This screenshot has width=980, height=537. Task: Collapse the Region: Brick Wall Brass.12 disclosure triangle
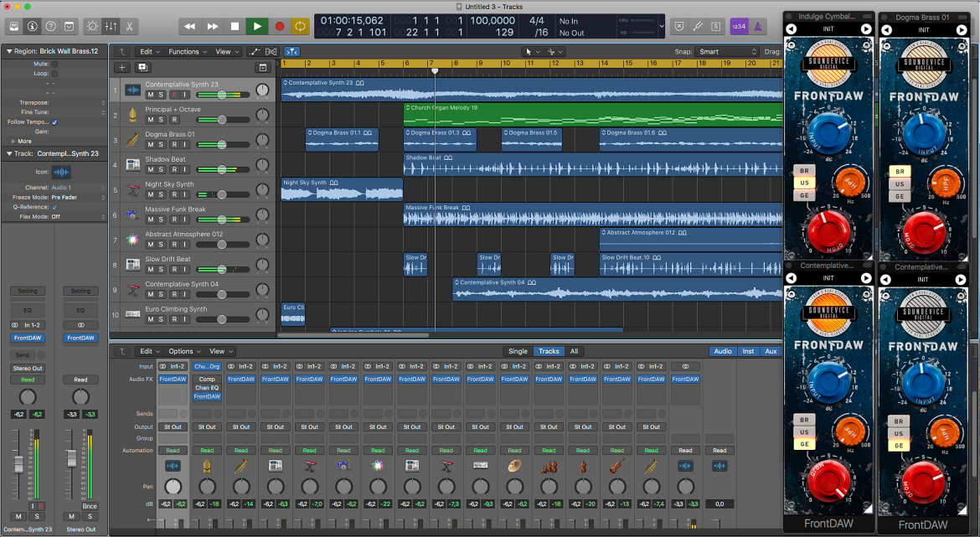click(8, 51)
